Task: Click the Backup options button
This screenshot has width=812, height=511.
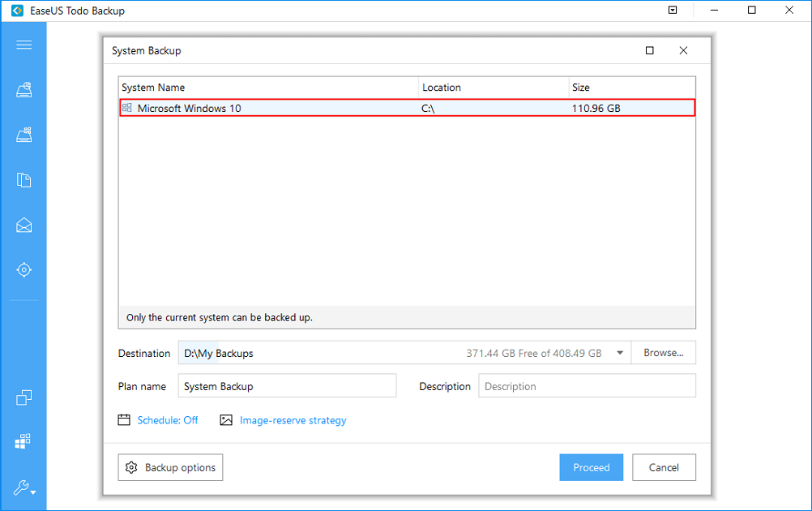Action: tap(170, 467)
